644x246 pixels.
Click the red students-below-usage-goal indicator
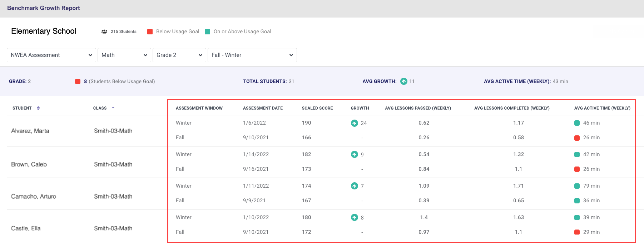coord(78,81)
